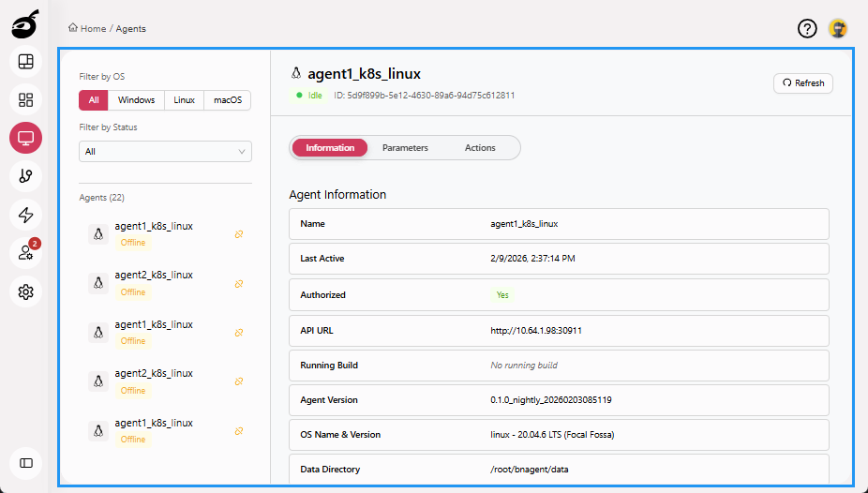Image resolution: width=868 pixels, height=493 pixels.
Task: Click the link icon beside first agent1_k8s_linux
Action: (x=239, y=234)
